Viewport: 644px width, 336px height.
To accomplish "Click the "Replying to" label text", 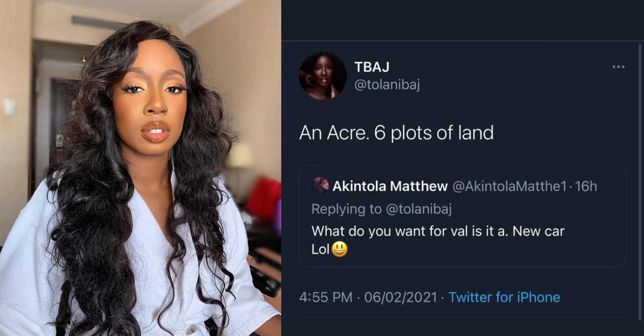I will click(346, 209).
